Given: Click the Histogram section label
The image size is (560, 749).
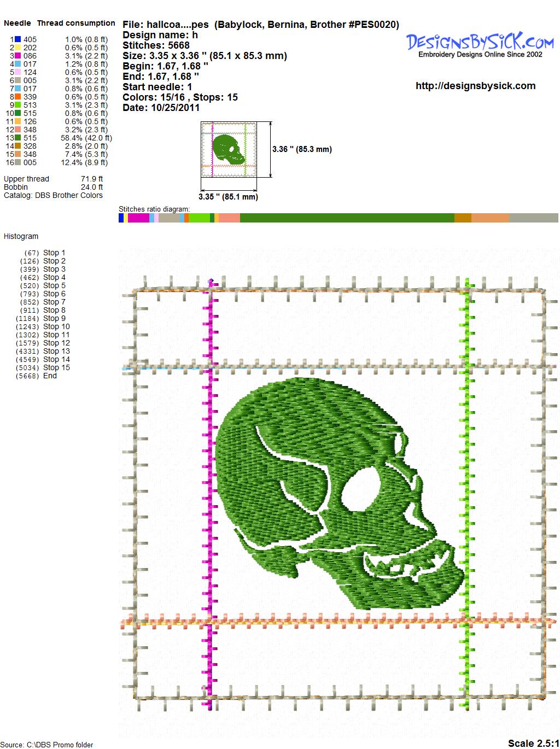Looking at the screenshot, I should tap(21, 236).
